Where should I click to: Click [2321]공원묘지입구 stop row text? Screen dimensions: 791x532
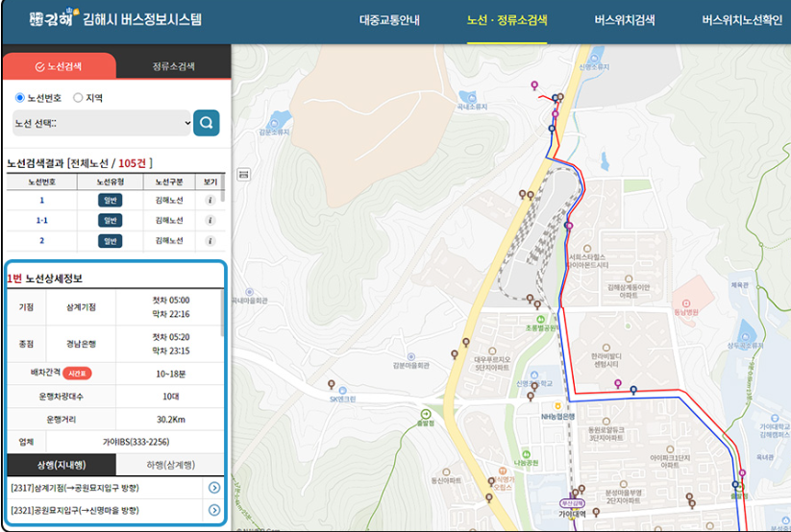(x=75, y=510)
